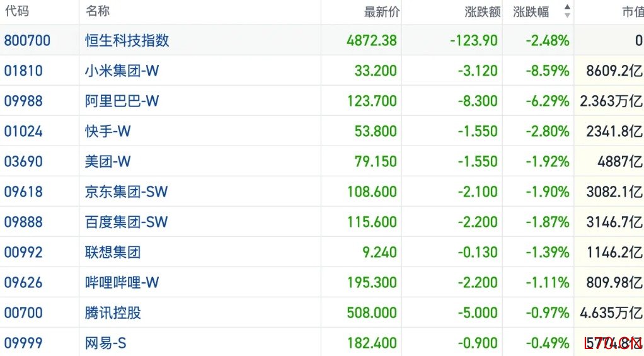Sort by the 最新价 column header
The width and height of the screenshot is (644, 356).
click(x=382, y=12)
